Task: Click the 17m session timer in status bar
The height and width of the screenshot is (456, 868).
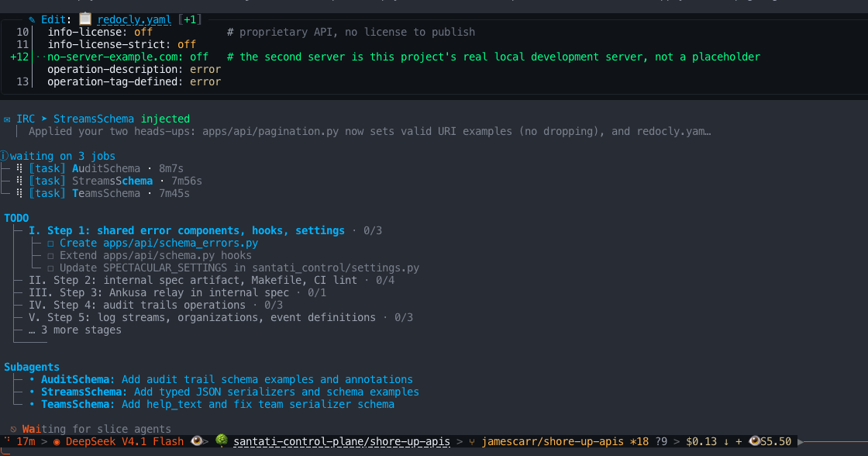Action: pyautogui.click(x=26, y=441)
